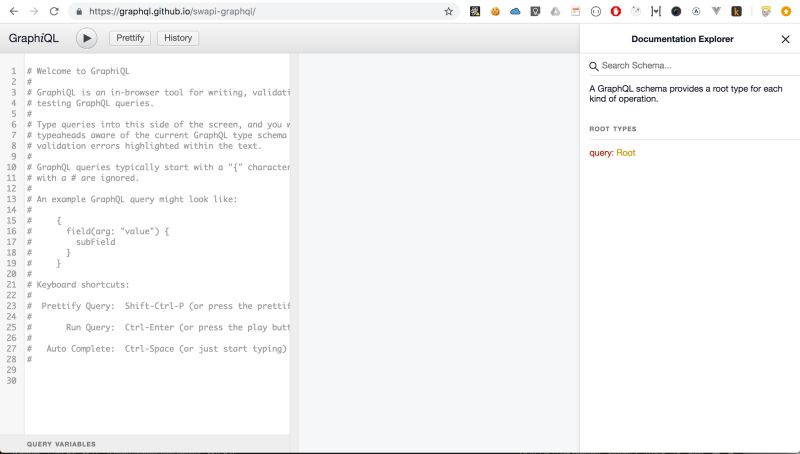Click line number 30 in the gutter
The width and height of the screenshot is (800, 454).
click(x=11, y=381)
